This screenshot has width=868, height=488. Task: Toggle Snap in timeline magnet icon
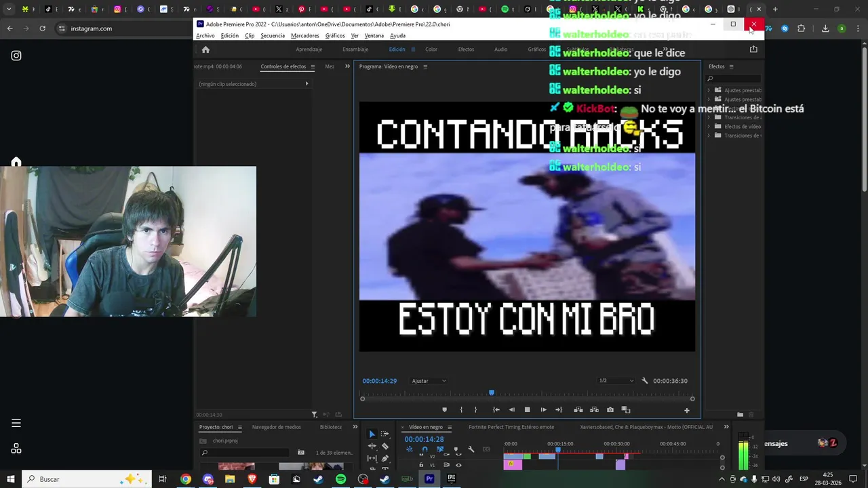[425, 449]
